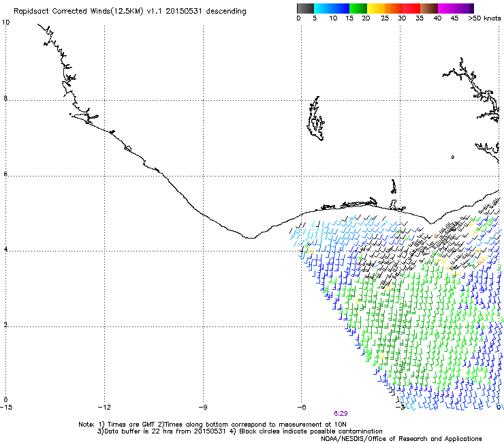The image size is (504, 443).
Task: Click the cyan 5-10 knots legend segment
Action: [x=323, y=8]
